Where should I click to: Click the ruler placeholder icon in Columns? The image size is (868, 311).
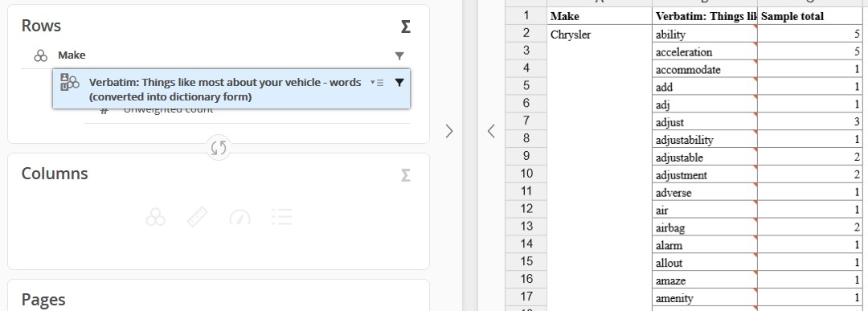tap(198, 217)
